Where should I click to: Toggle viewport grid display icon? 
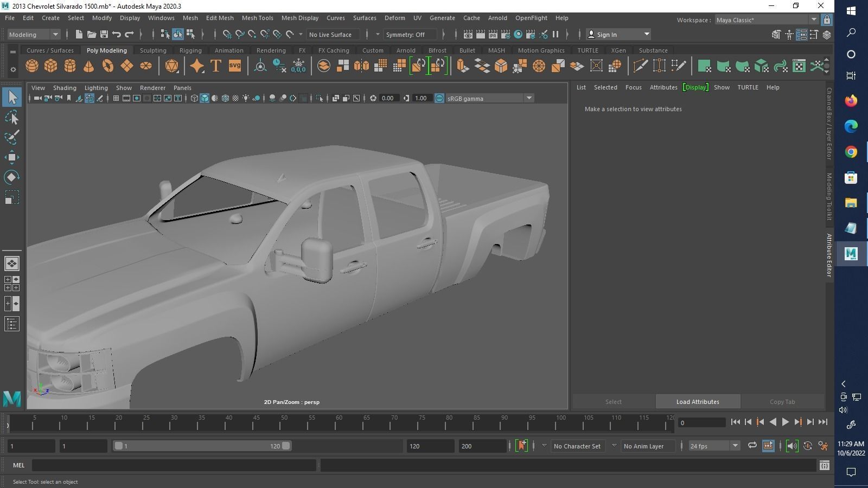coord(116,98)
